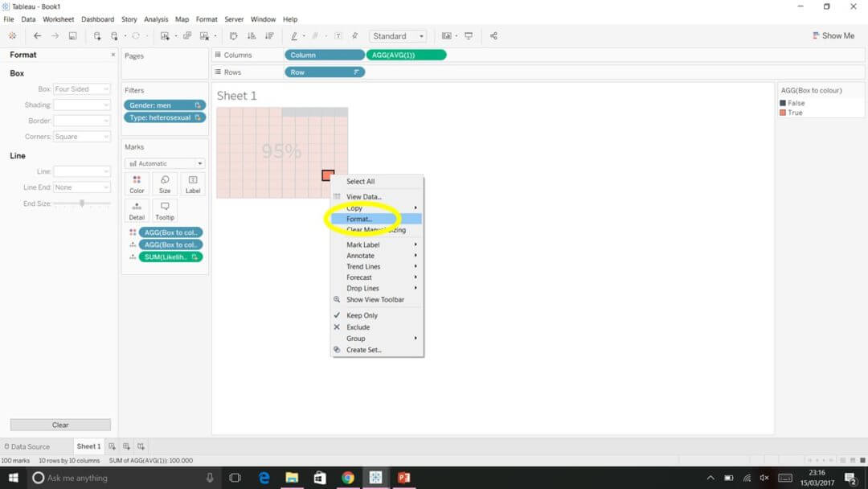Viewport: 868px width, 489px height.
Task: Open the Box style dropdown showing Four Sided
Action: [81, 88]
